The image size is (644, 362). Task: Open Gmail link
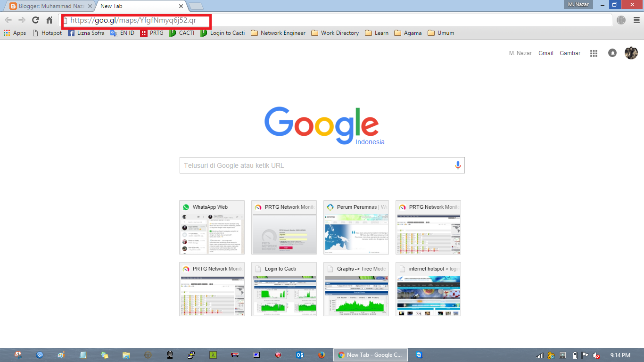(x=546, y=53)
